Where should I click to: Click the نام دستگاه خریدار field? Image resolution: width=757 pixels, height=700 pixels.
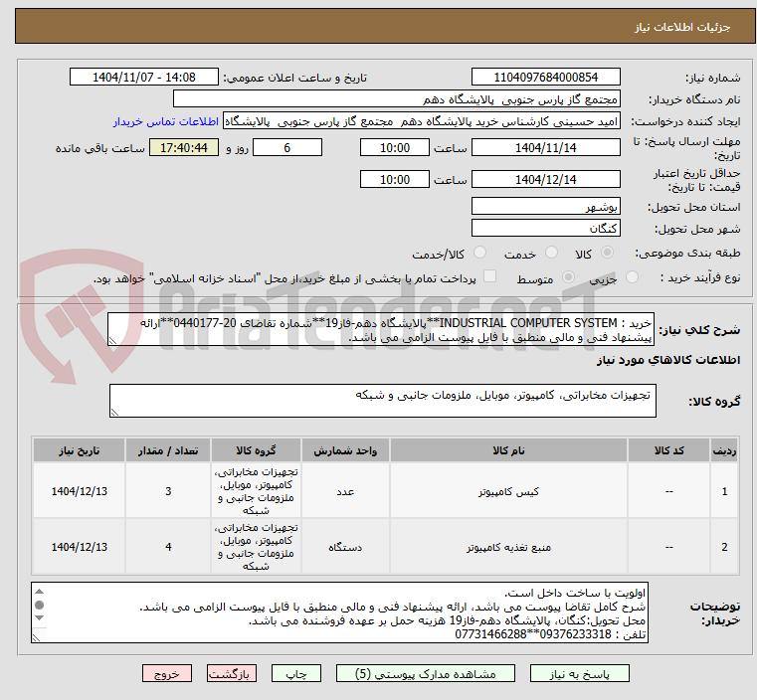point(396,99)
